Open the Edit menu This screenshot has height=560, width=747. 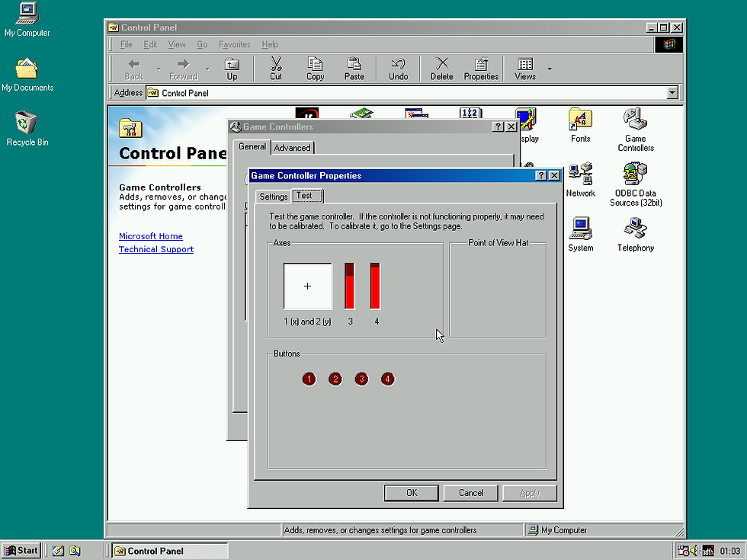[x=150, y=44]
